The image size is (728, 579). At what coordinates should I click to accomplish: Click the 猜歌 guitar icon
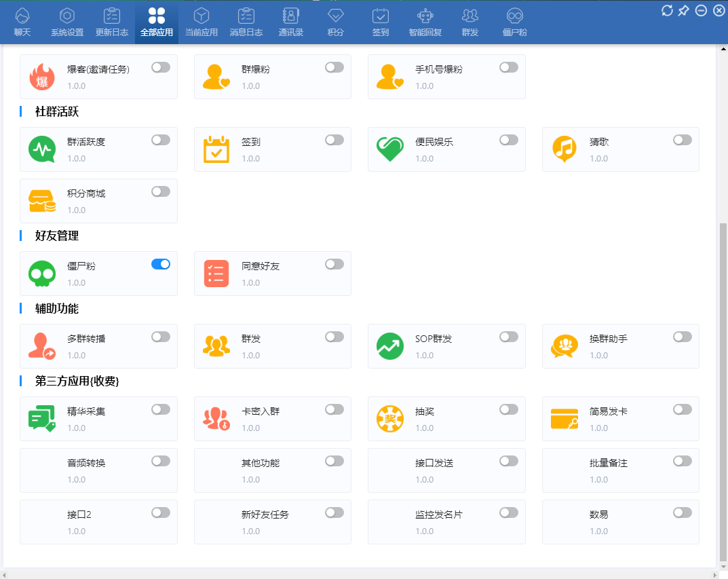tap(564, 149)
